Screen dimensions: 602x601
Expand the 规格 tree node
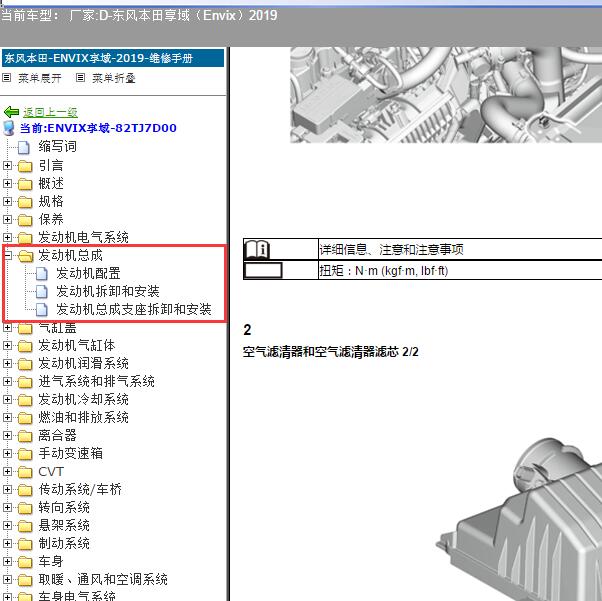(x=7, y=202)
